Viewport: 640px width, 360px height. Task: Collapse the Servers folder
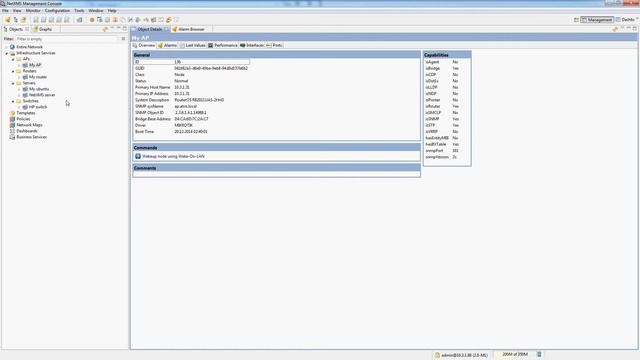pyautogui.click(x=13, y=83)
